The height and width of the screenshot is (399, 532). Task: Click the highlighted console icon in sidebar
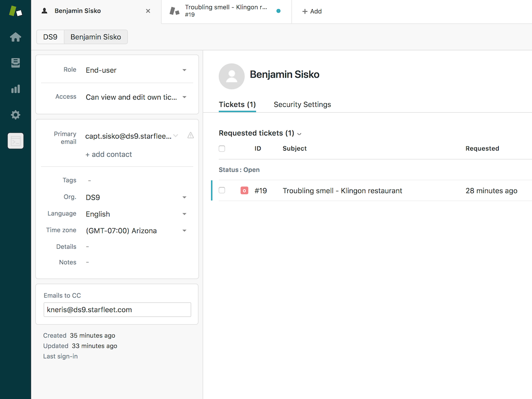click(x=16, y=141)
